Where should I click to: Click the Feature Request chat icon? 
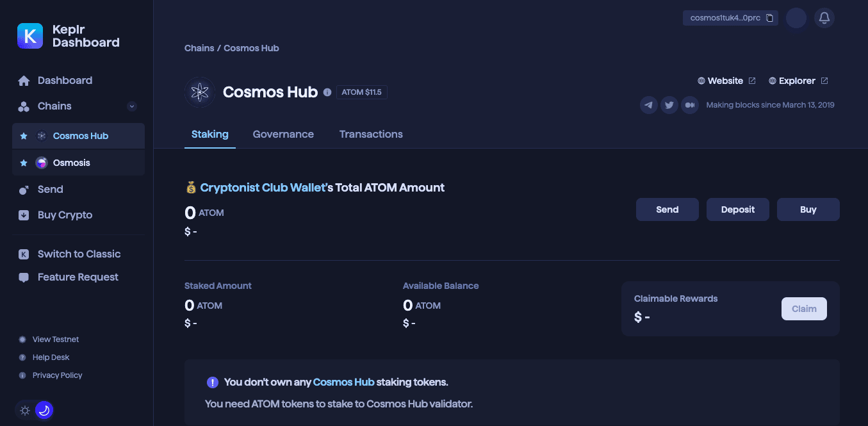click(24, 277)
